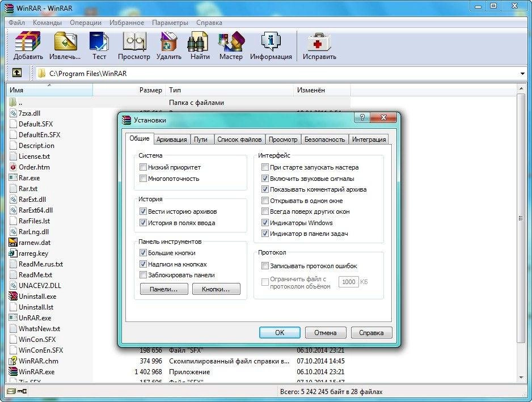Click the Отмена button

coord(326,332)
